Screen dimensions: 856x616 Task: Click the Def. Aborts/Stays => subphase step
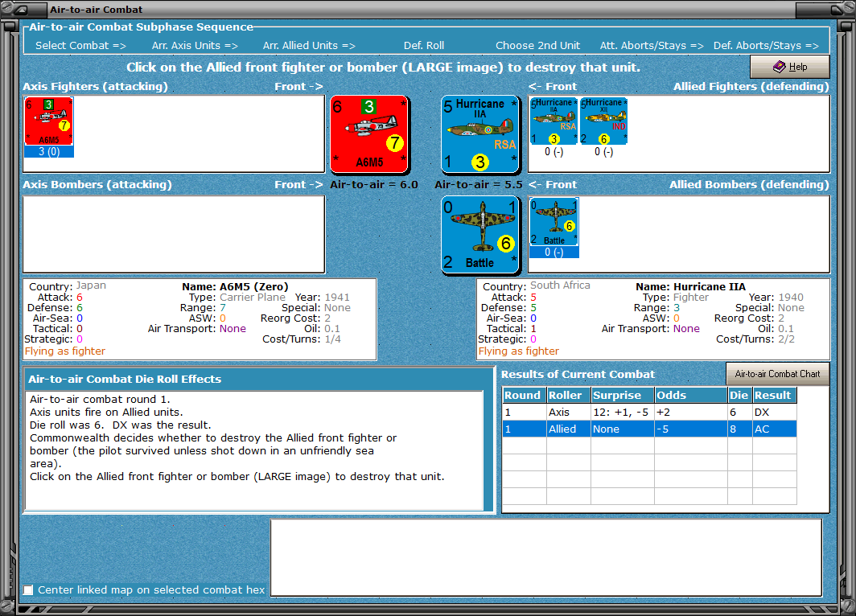[x=766, y=46]
